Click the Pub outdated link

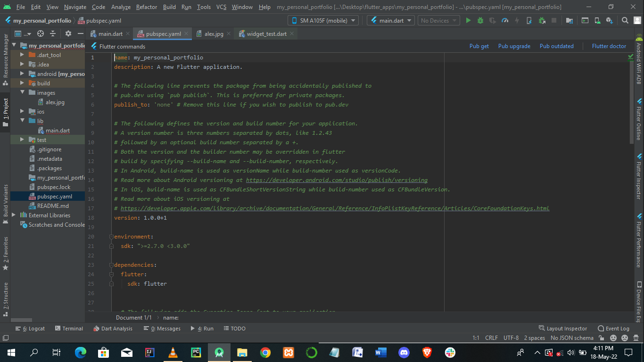point(557,46)
